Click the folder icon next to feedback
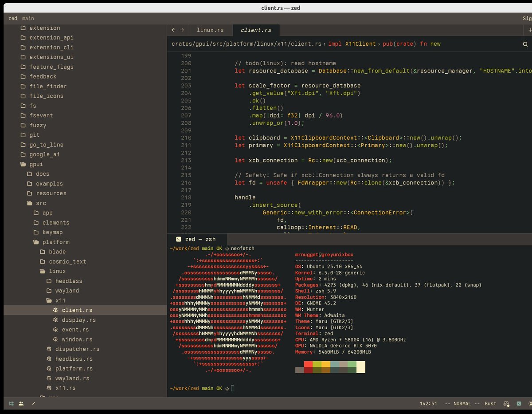Screen dimensions: 532x414 pos(23,76)
